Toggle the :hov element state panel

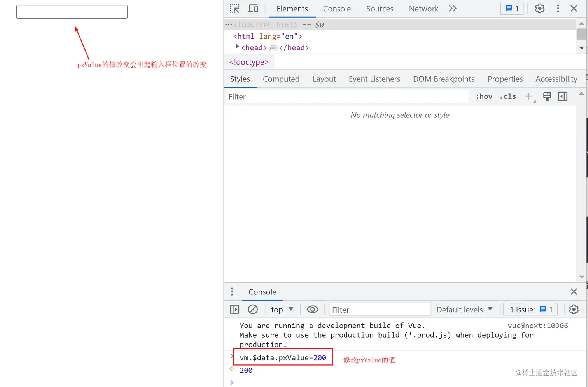[484, 96]
